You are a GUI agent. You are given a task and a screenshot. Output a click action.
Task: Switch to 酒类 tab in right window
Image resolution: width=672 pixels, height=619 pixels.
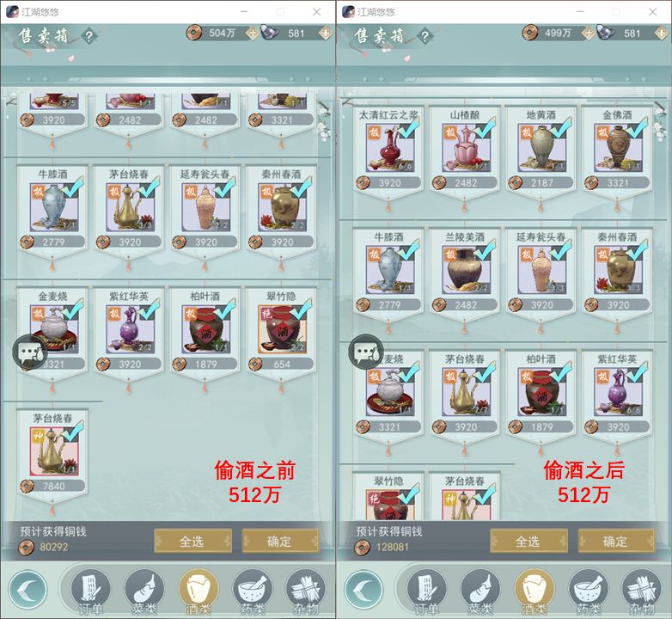pos(535,591)
